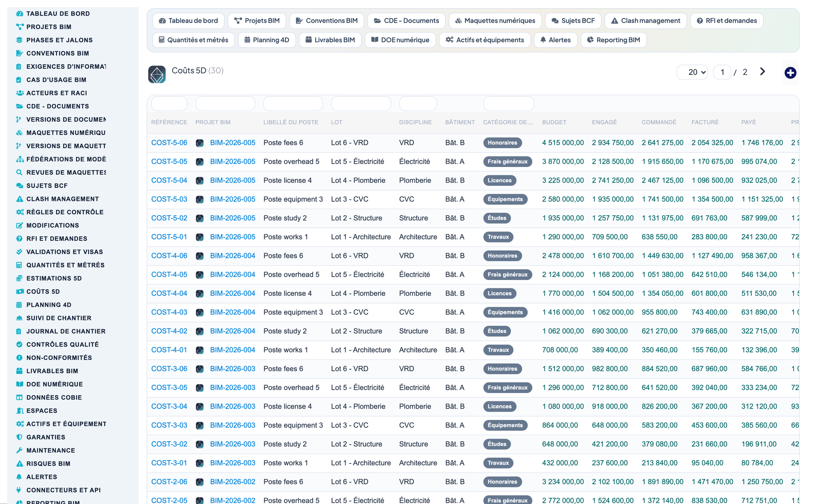
Task: Click Règles de contrôle gears icon
Action: point(19,212)
